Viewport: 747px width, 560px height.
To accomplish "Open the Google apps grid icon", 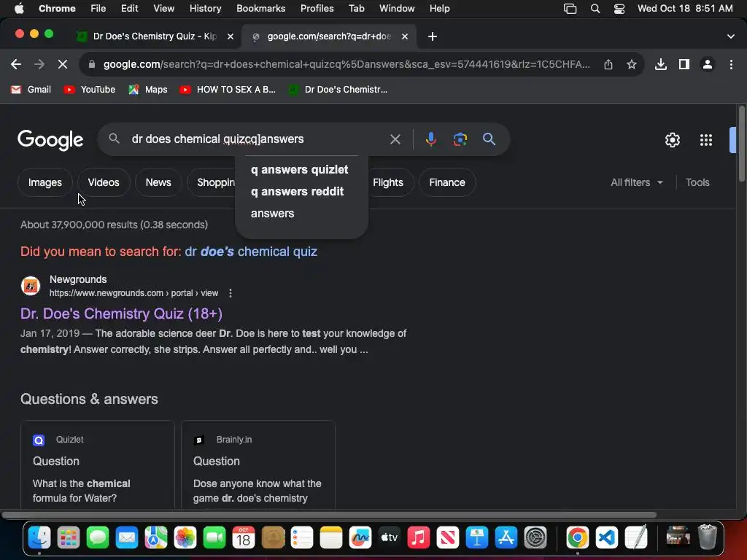I will tap(706, 140).
